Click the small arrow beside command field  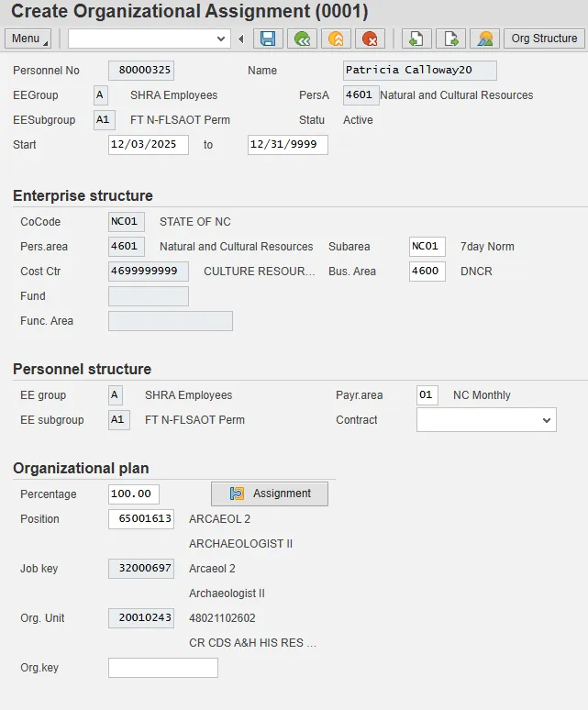pyautogui.click(x=242, y=39)
